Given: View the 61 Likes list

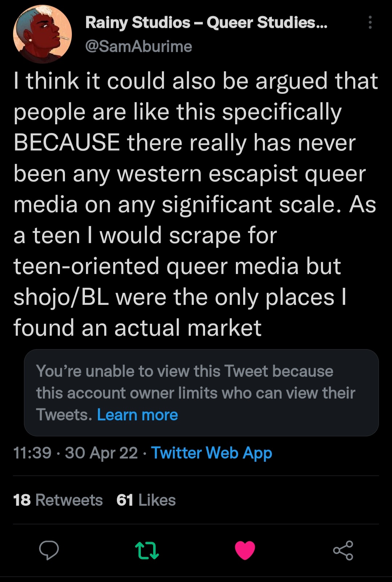Looking at the screenshot, I should click(x=146, y=500).
